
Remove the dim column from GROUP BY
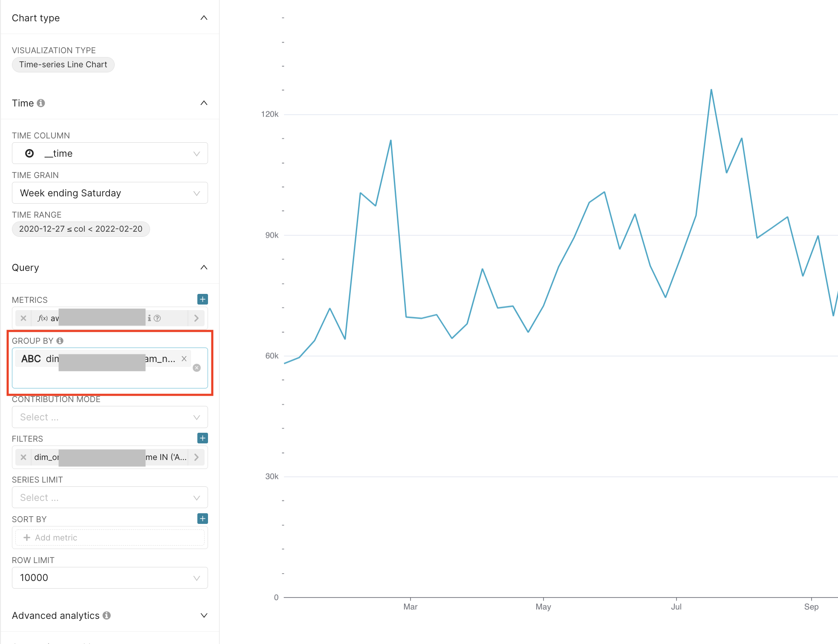coord(184,359)
